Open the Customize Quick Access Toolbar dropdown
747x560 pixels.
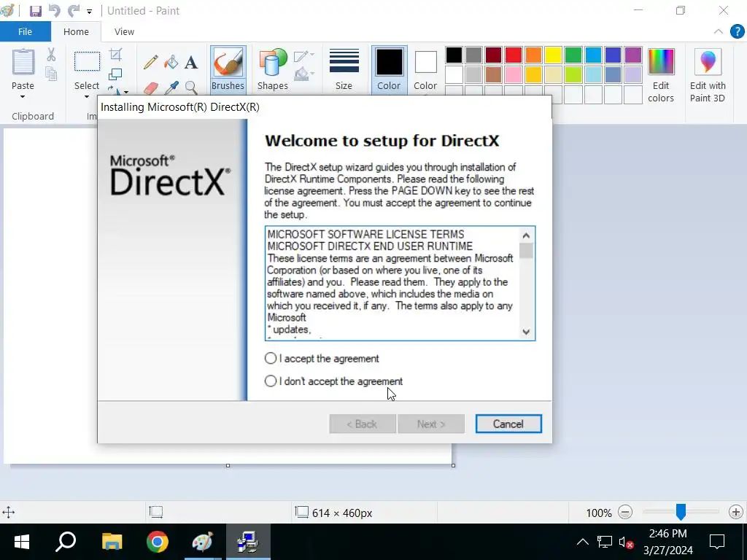point(90,12)
